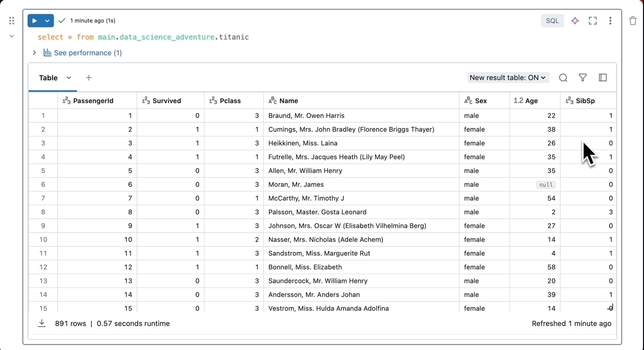The image size is (644, 350).
Task: Click the drag handle dots for the cell
Action: 11,20
